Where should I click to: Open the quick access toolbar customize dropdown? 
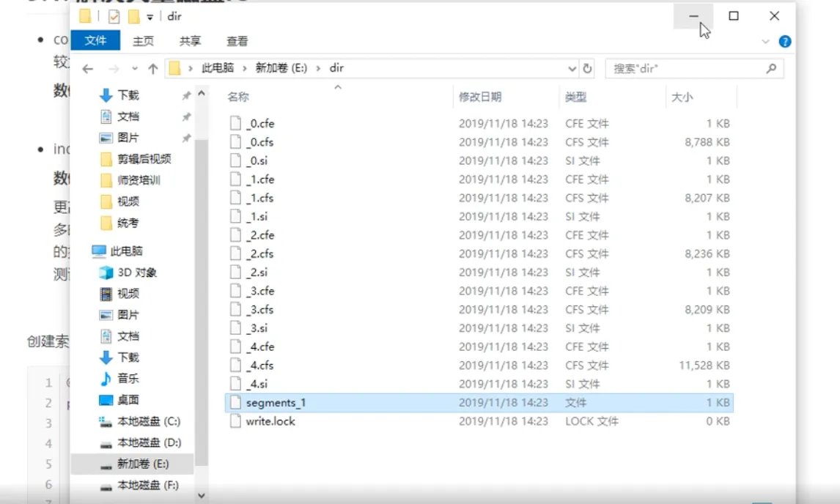coord(150,17)
